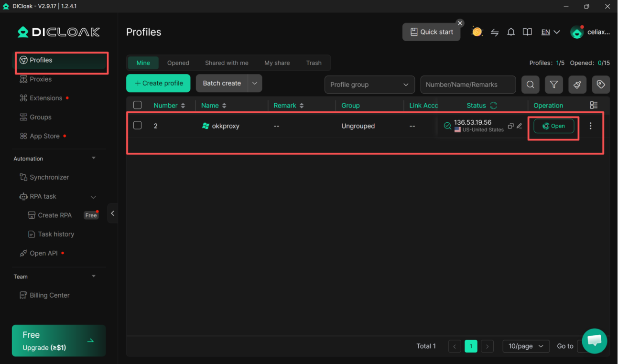Image resolution: width=618 pixels, height=364 pixels.
Task: Open column settings list icon
Action: [x=594, y=105]
